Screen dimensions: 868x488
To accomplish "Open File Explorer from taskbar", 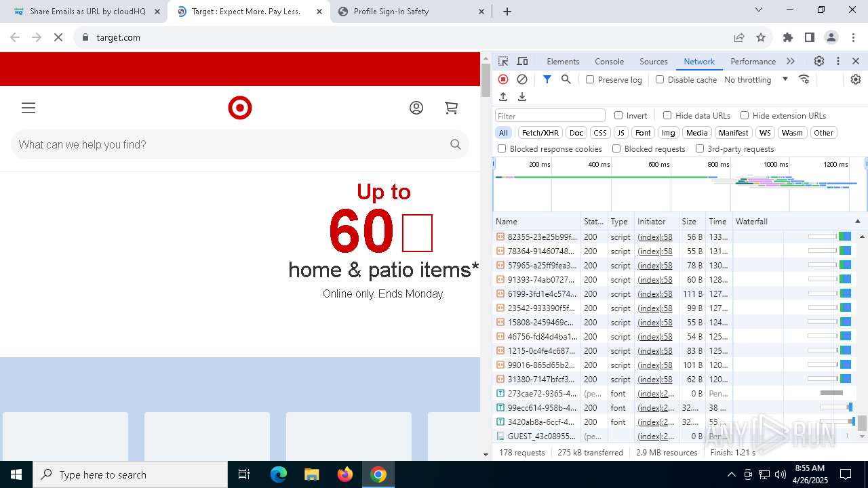I will [311, 474].
